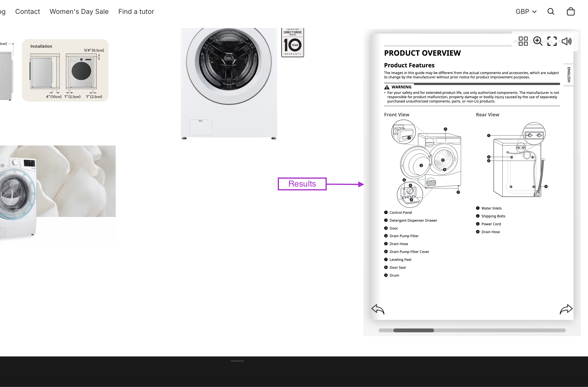Image resolution: width=588 pixels, height=387 pixels.
Task: Click the Control Panel legend entry
Action: coord(398,212)
